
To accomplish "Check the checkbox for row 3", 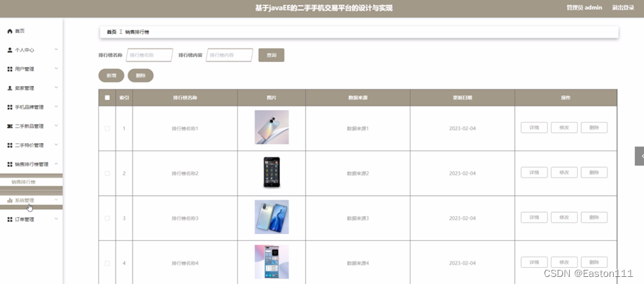I will (x=107, y=218).
